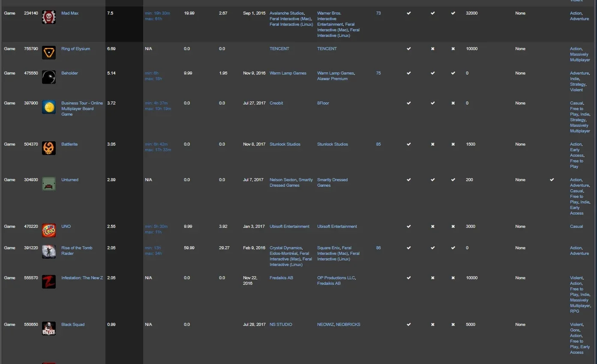Click the Massively Multiplayer tag for Ring of Elysium
597x364 pixels.
(x=580, y=57)
